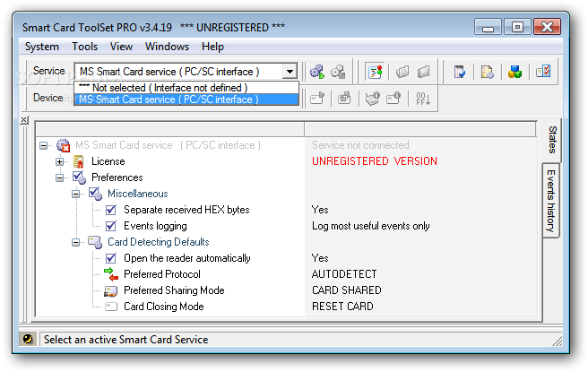Click the Service combo box text field
The height and width of the screenshot is (372, 588).
[x=178, y=71]
